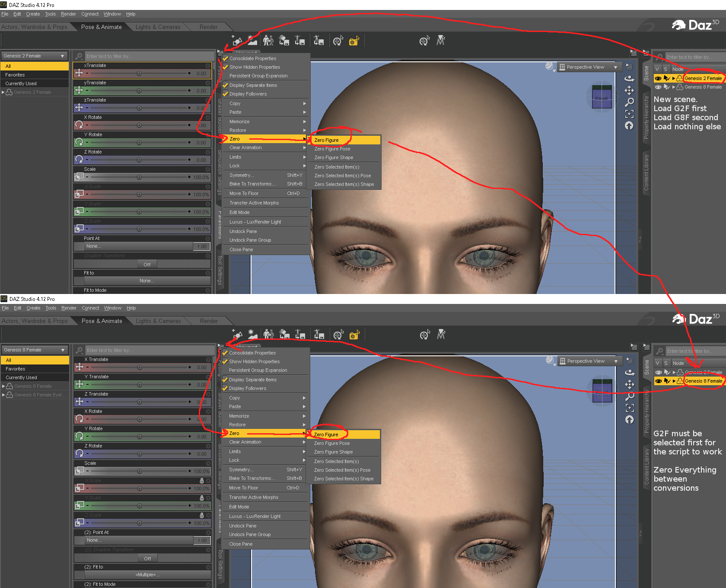This screenshot has height=588, width=726.
Task: Choose Move To Floor in lower window menu
Action: pos(265,488)
